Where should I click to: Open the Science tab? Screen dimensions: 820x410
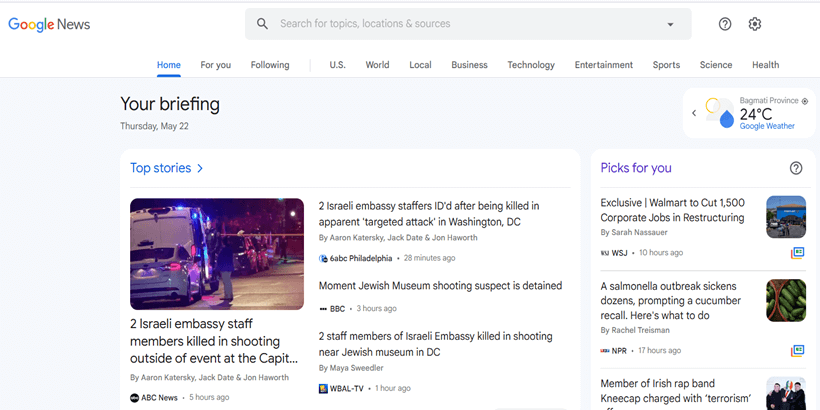click(716, 65)
